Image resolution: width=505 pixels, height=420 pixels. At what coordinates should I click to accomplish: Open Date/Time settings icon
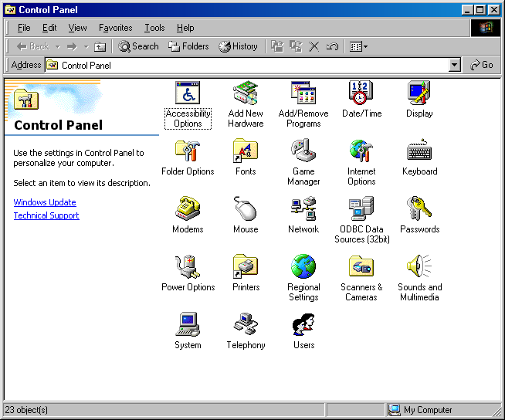tap(361, 93)
